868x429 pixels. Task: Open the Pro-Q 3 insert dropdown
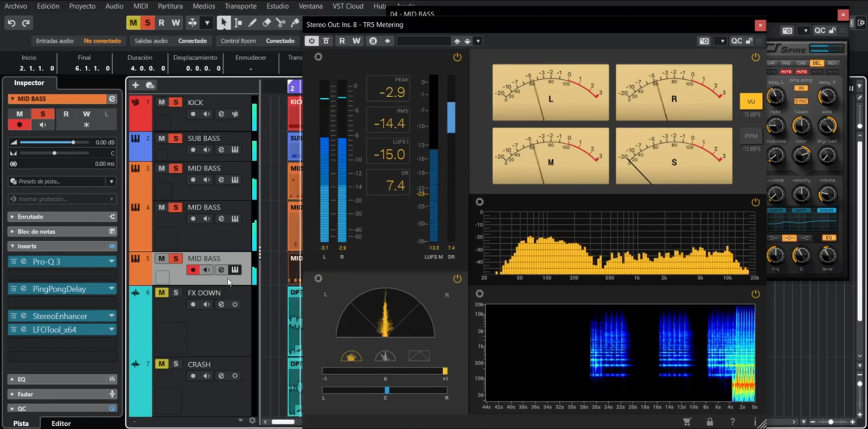point(112,261)
